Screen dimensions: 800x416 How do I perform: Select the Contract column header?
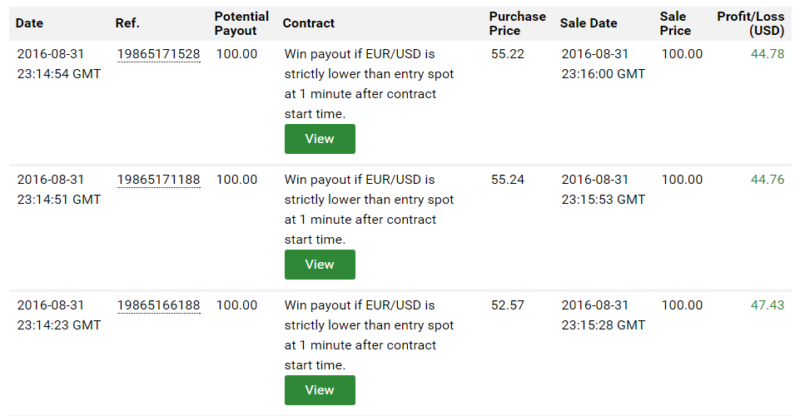pyautogui.click(x=309, y=23)
